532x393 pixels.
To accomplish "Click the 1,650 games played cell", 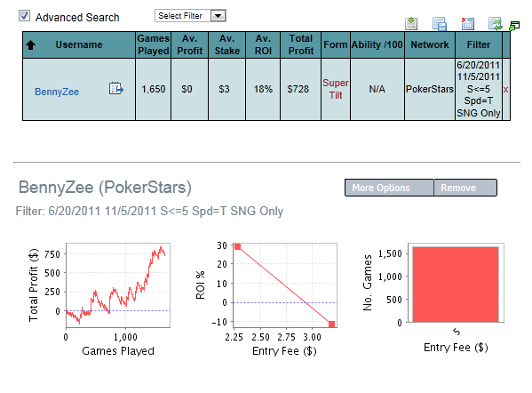I will (x=154, y=89).
